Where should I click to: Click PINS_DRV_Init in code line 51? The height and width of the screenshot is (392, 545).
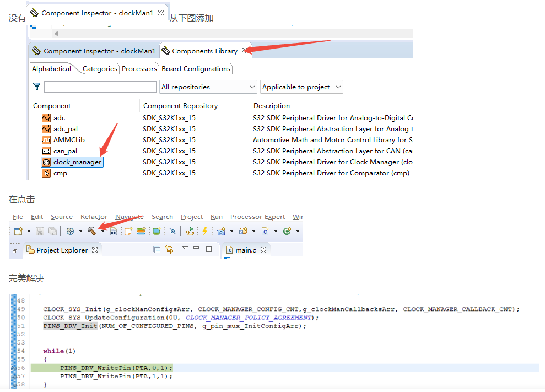[x=70, y=326]
